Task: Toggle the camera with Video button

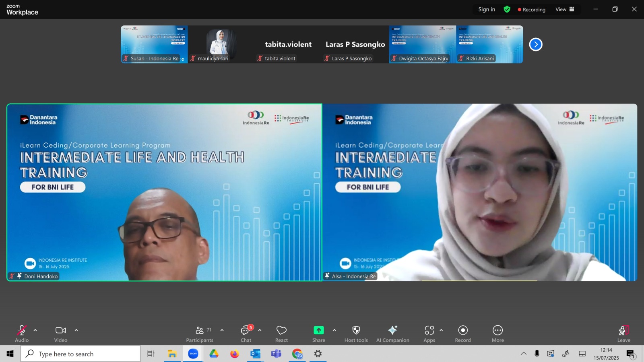Action: coord(61,334)
